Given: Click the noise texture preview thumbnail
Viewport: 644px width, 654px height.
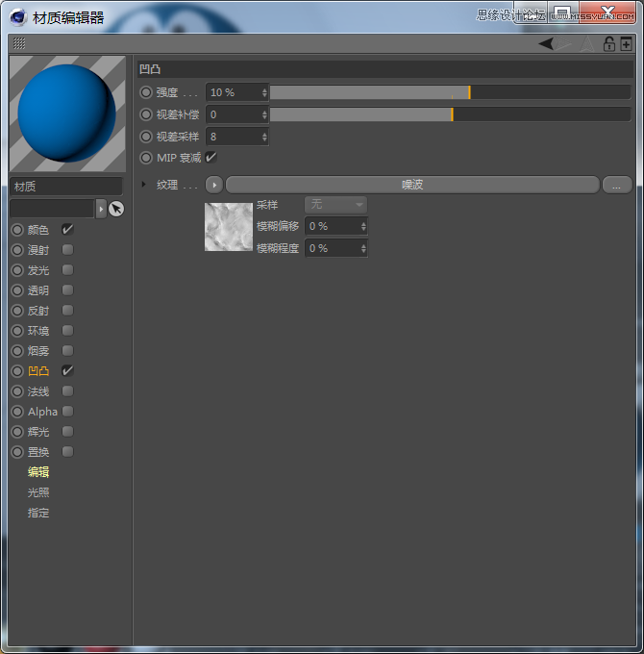Looking at the screenshot, I should [x=229, y=227].
